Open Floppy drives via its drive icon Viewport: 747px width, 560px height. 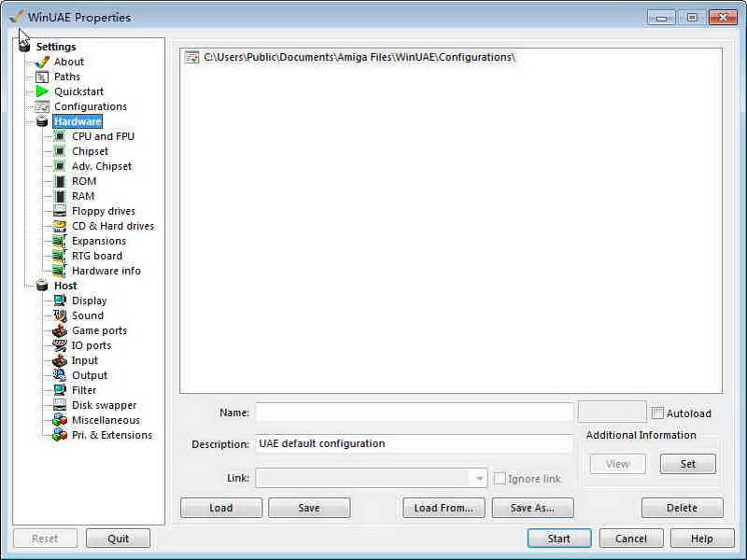pyautogui.click(x=60, y=211)
